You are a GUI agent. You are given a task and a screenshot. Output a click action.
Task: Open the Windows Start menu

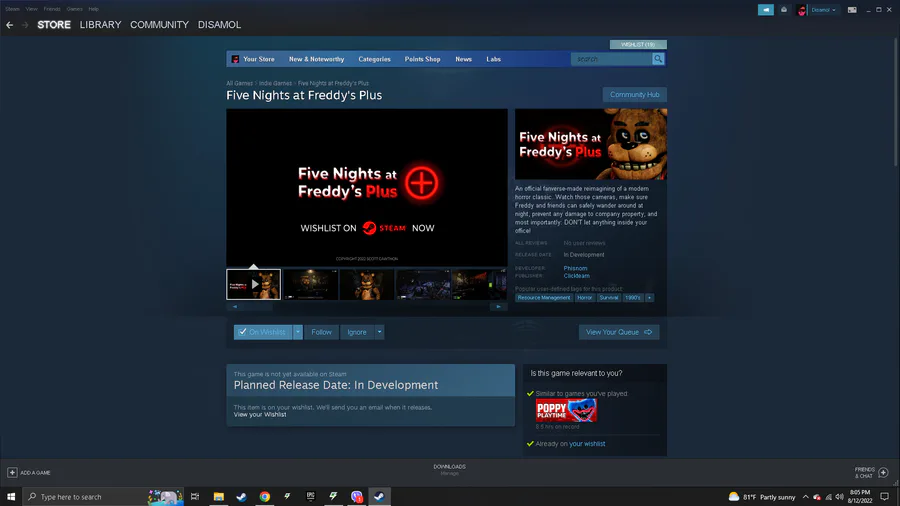click(11, 497)
